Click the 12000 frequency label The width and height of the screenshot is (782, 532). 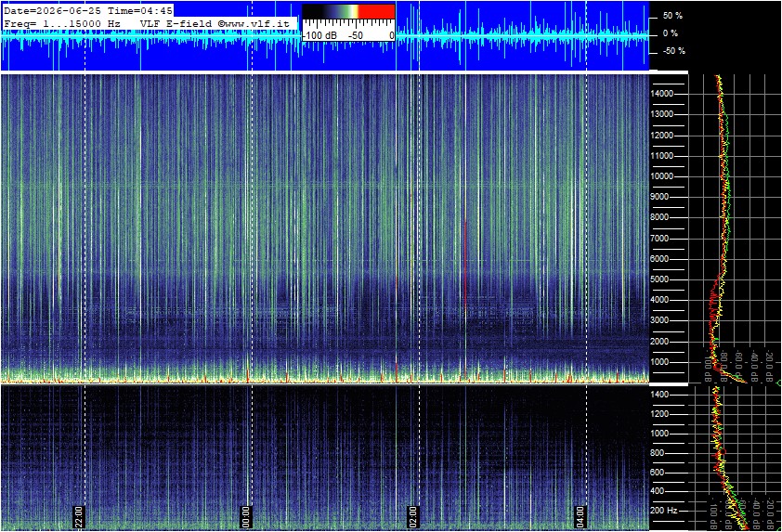pos(662,136)
